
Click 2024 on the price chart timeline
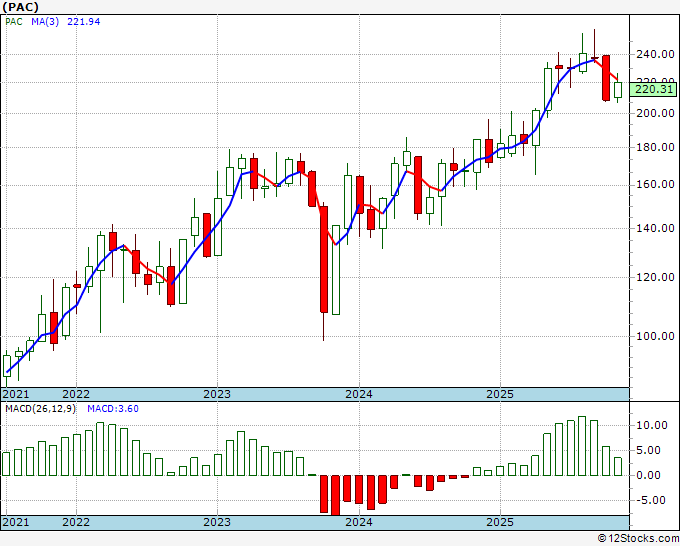(359, 394)
